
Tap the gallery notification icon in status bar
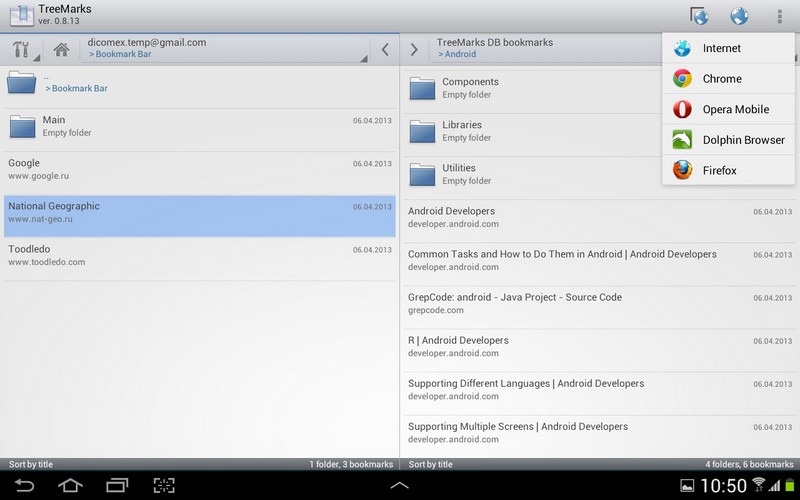point(687,485)
